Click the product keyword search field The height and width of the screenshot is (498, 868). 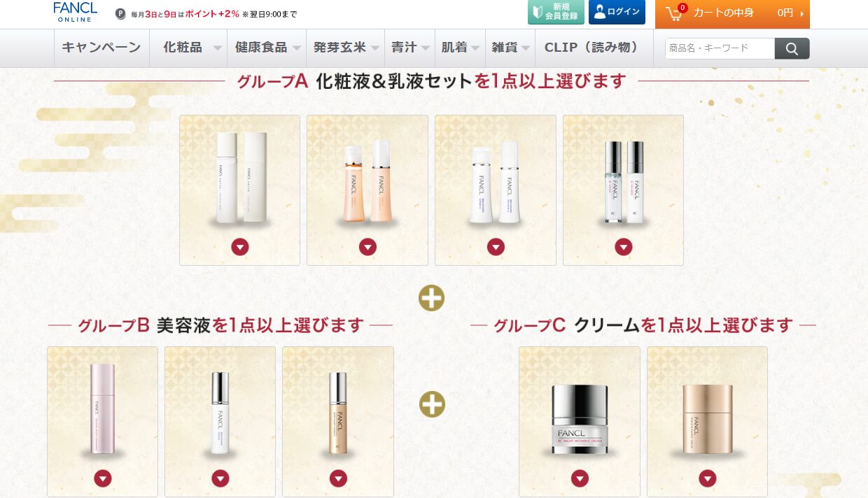pyautogui.click(x=720, y=48)
